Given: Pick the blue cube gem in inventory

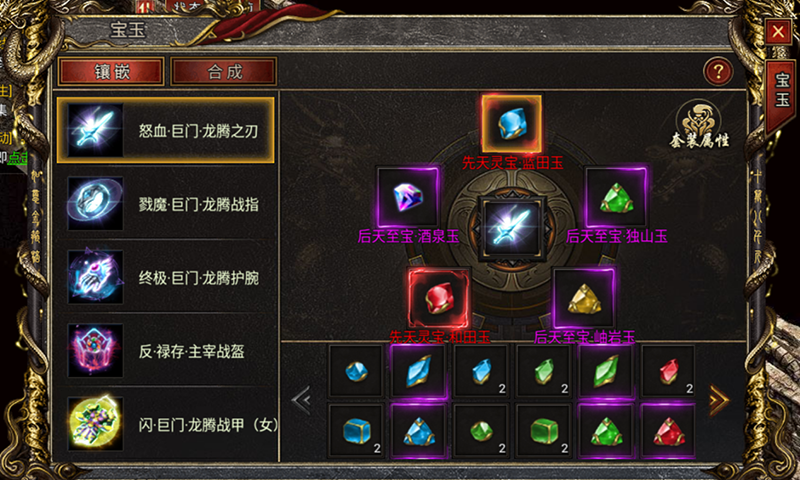Looking at the screenshot, I should [356, 431].
